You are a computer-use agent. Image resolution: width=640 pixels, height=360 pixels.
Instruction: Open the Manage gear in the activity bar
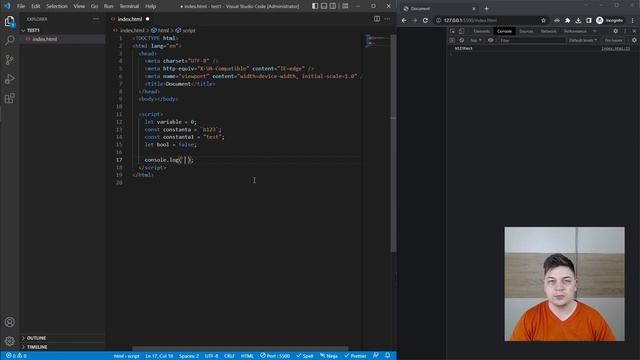[x=9, y=341]
